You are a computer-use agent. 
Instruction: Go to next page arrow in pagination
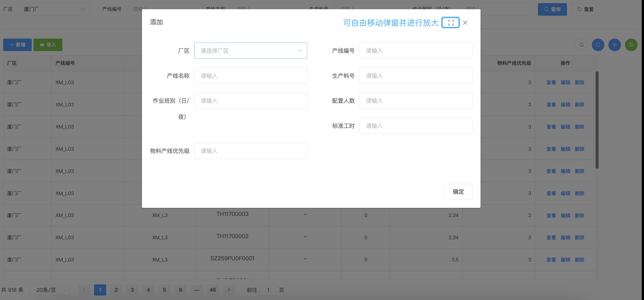click(229, 290)
